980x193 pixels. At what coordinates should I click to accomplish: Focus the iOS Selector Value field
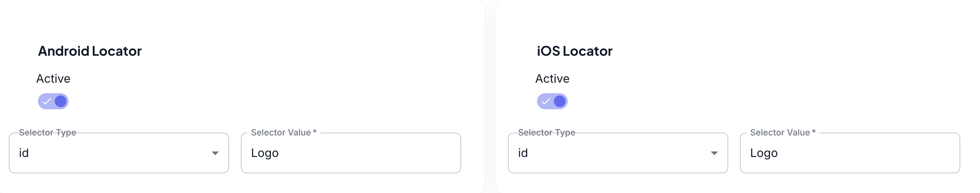(x=849, y=153)
